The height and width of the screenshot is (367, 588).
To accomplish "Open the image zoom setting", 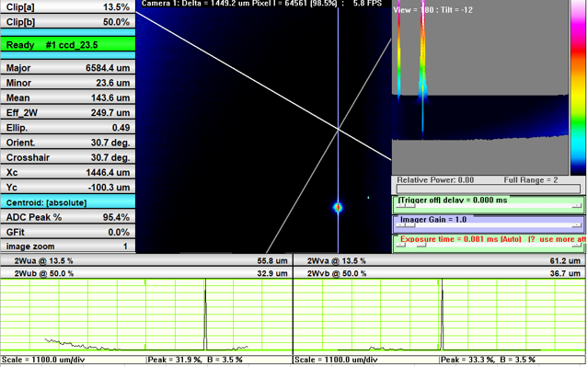I will pos(68,247).
